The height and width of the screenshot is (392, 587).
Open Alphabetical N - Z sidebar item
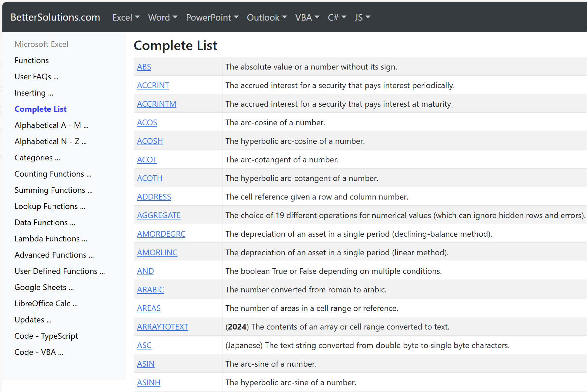(x=51, y=141)
